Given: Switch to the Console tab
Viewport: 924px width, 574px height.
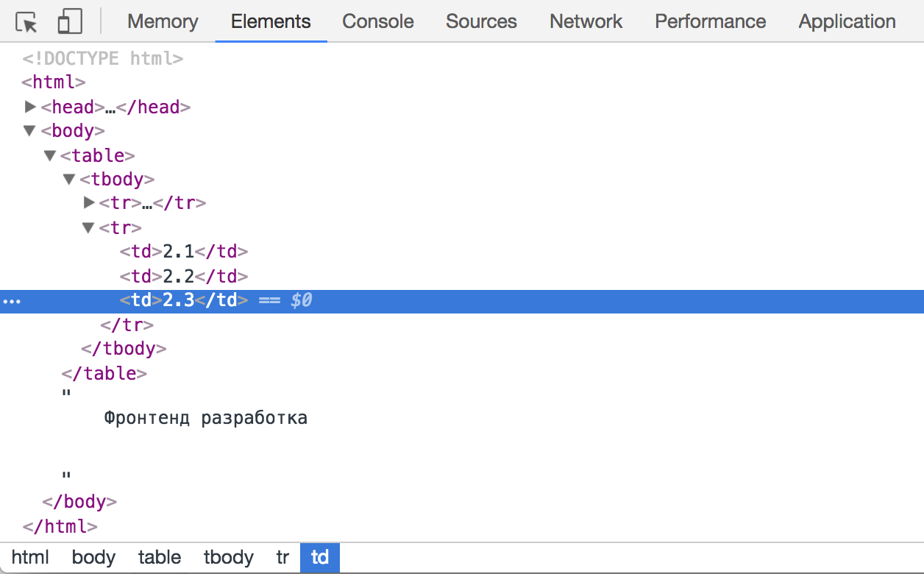Looking at the screenshot, I should (x=377, y=21).
